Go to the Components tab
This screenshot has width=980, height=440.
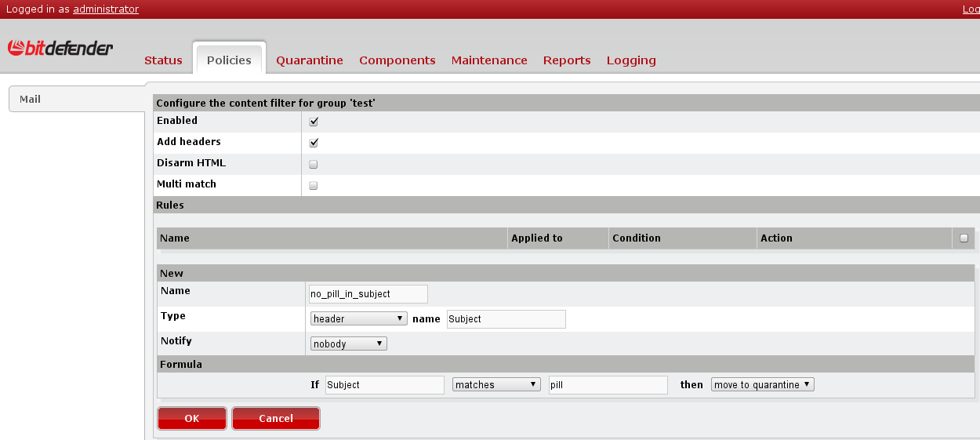tap(397, 60)
